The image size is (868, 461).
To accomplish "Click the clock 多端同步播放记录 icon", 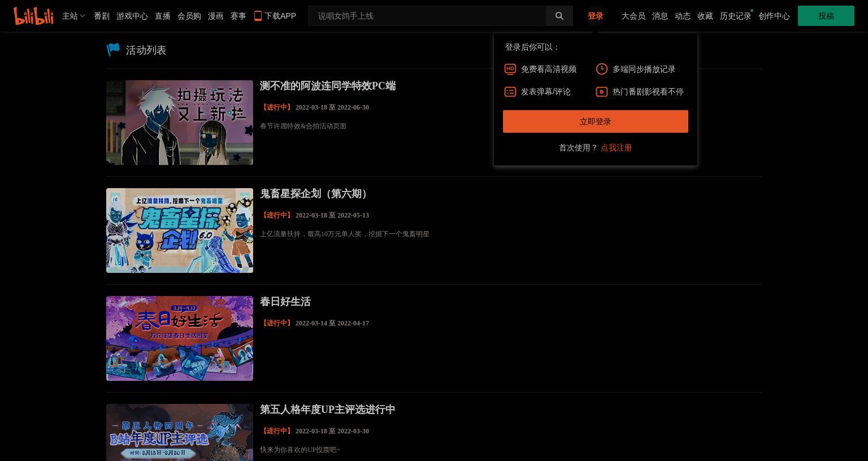I will (602, 69).
